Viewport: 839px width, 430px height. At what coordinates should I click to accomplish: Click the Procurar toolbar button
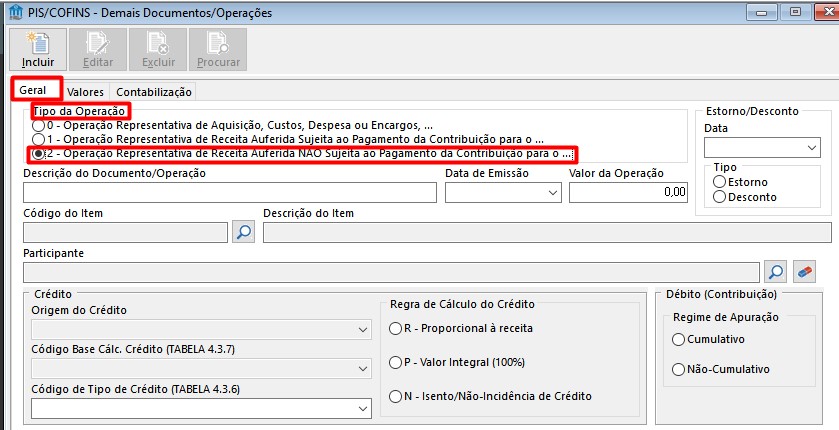point(218,49)
